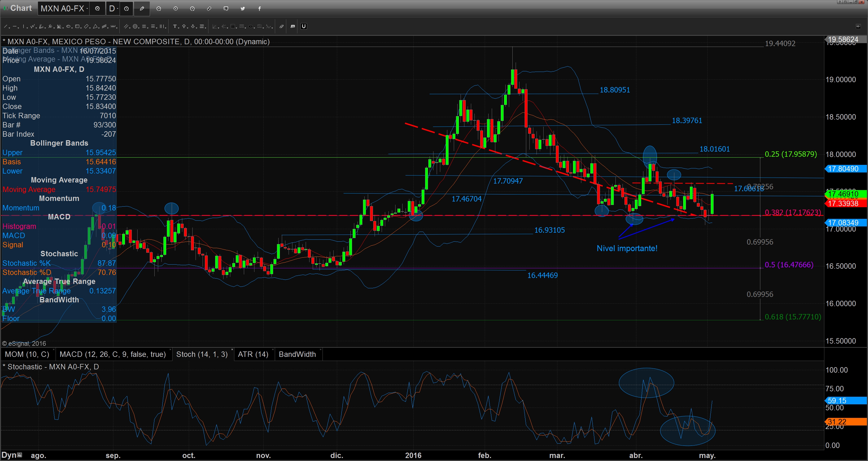Click the MOB tool in drawing toolbar
Screen dimensions: 868x461
coord(242,26)
